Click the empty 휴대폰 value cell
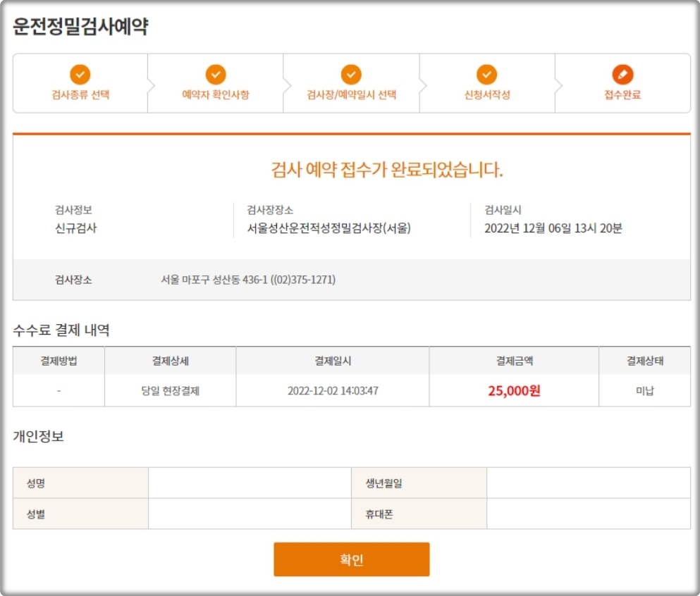 tap(589, 514)
